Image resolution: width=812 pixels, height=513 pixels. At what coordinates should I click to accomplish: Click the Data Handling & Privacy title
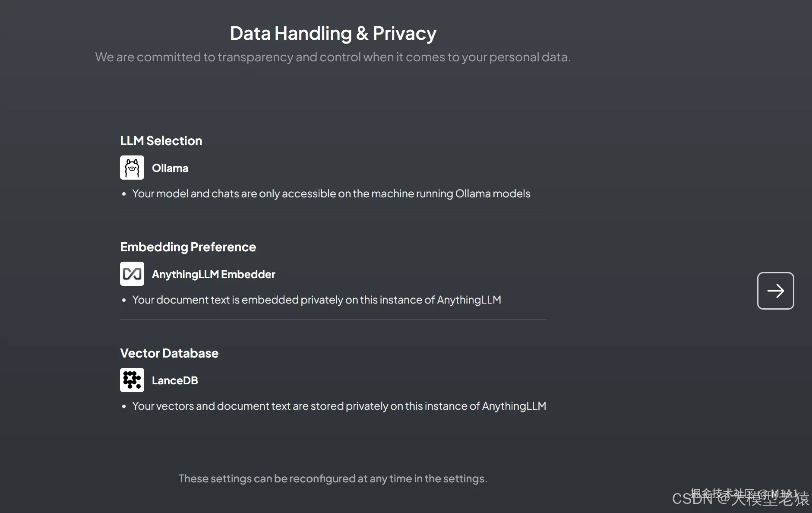(x=333, y=33)
